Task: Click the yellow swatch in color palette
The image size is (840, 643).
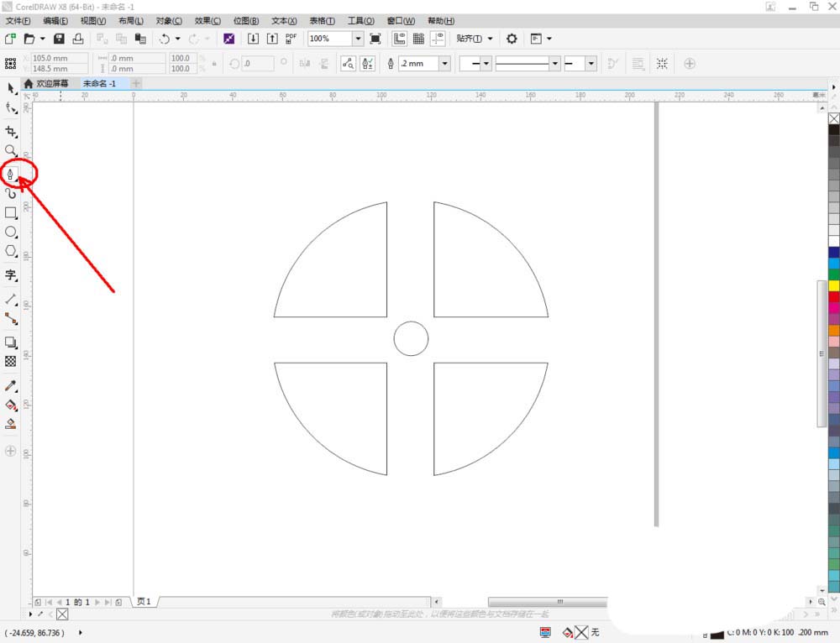Action: coord(834,285)
